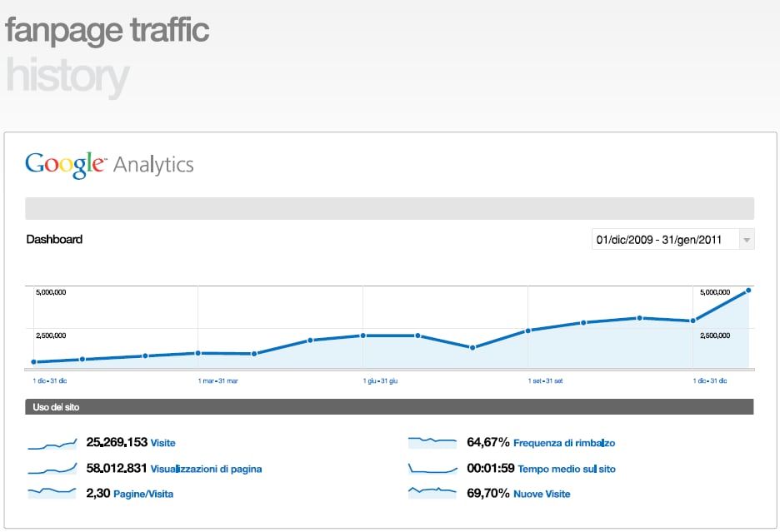Click the 01/dic/2009 - 31/gen/2011 date field
Image resolution: width=780 pixels, height=532 pixels.
tap(666, 240)
